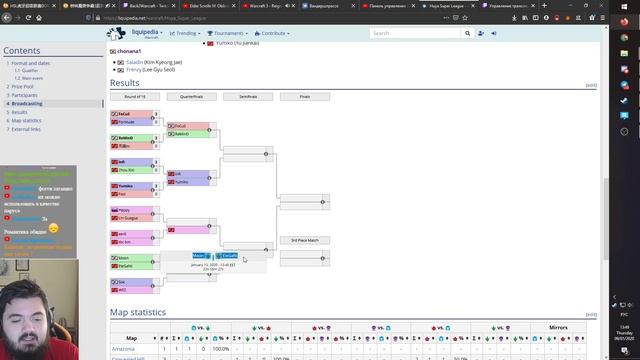Go back with browser Back arrow
640x360 pixels.
pyautogui.click(x=7, y=18)
